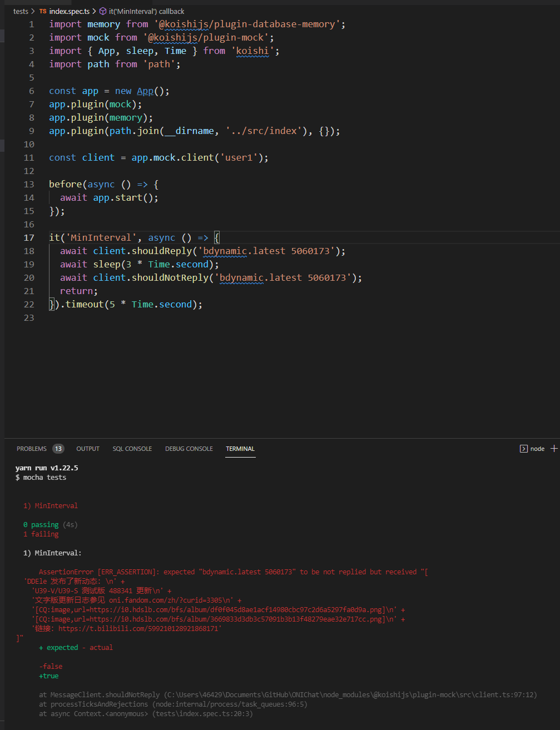This screenshot has width=560, height=730.
Task: Click app.plugin(memory) on line 8
Action: pyautogui.click(x=98, y=117)
